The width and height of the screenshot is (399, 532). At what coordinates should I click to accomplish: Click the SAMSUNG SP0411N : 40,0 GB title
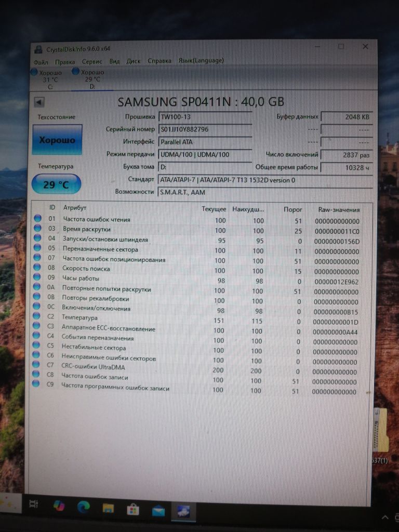point(201,102)
